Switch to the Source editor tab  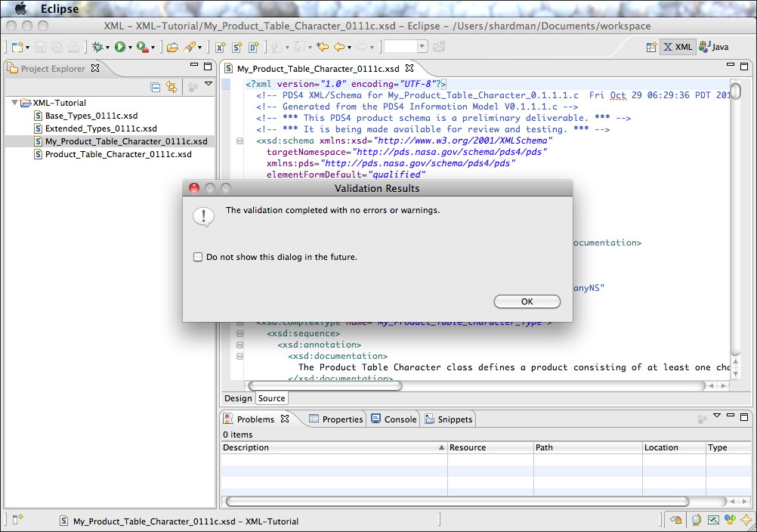pos(271,398)
